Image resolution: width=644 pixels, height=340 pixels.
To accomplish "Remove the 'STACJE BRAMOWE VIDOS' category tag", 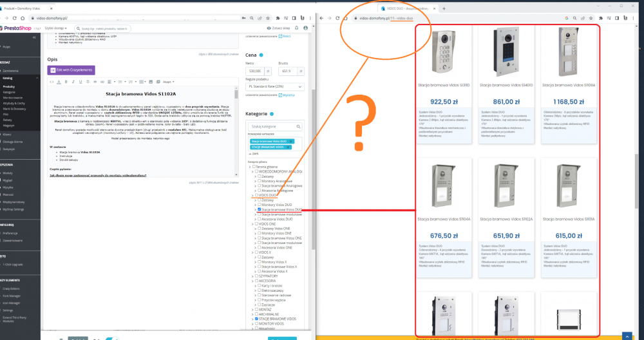I will point(288,147).
